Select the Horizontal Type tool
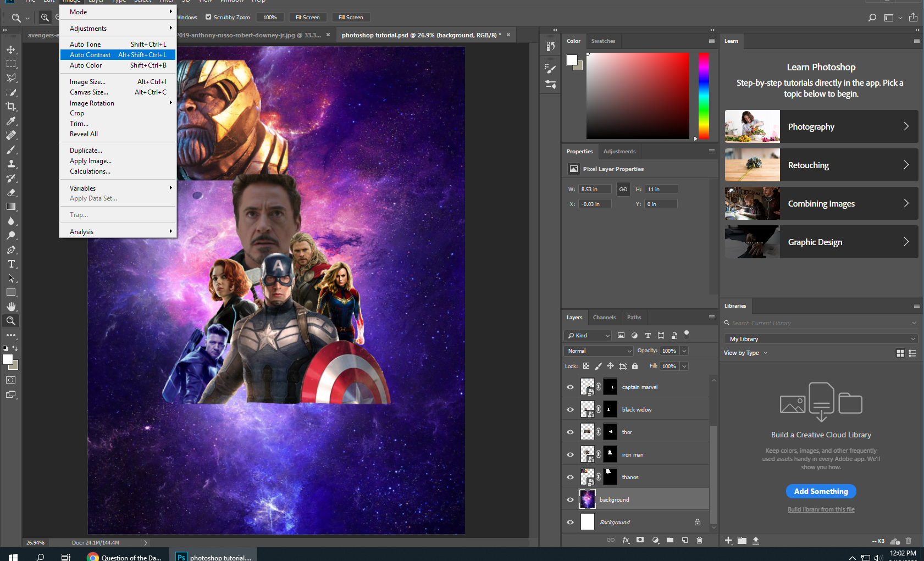Image resolution: width=924 pixels, height=561 pixels. click(11, 264)
